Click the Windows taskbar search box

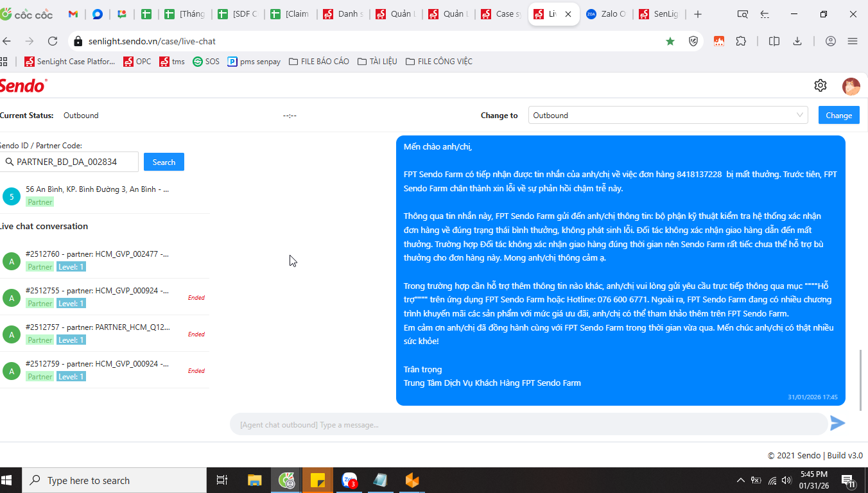click(x=114, y=480)
